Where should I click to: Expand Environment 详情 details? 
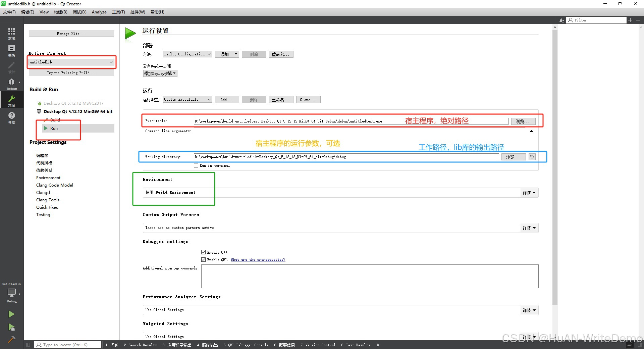tap(529, 193)
